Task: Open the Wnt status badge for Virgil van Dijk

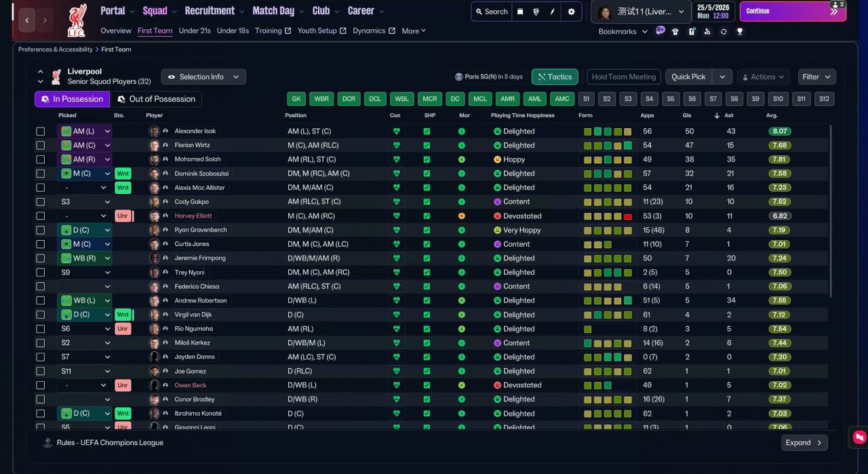Action: pos(123,315)
